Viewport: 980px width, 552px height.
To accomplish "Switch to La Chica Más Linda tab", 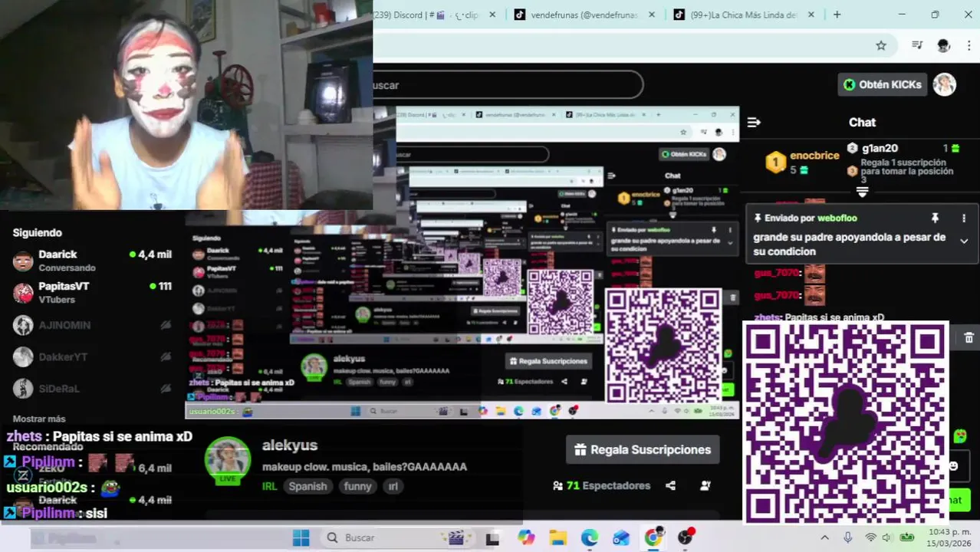I will pos(736,15).
